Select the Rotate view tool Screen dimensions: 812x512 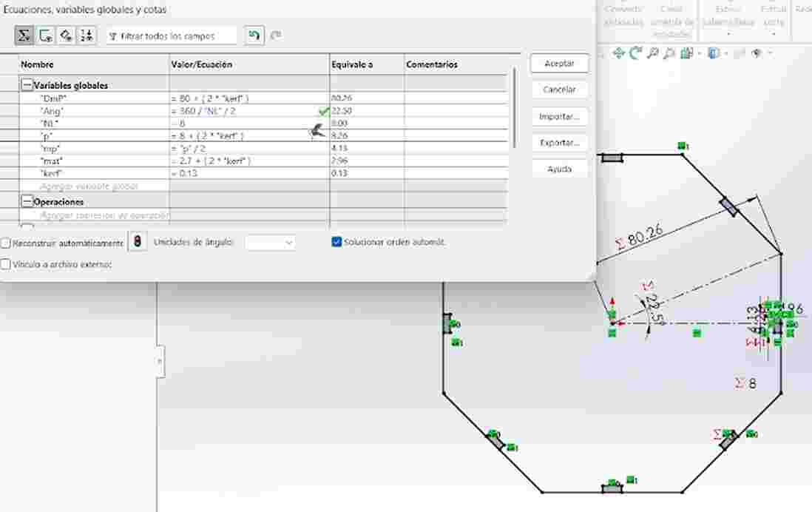click(x=635, y=53)
